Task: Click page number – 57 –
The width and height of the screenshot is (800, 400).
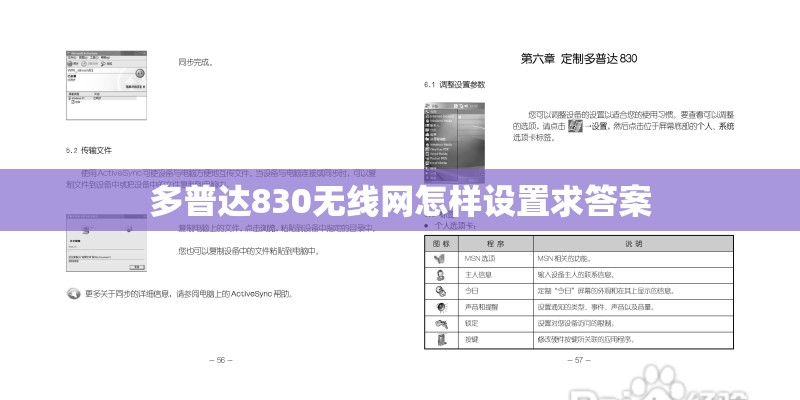Action: click(x=579, y=360)
